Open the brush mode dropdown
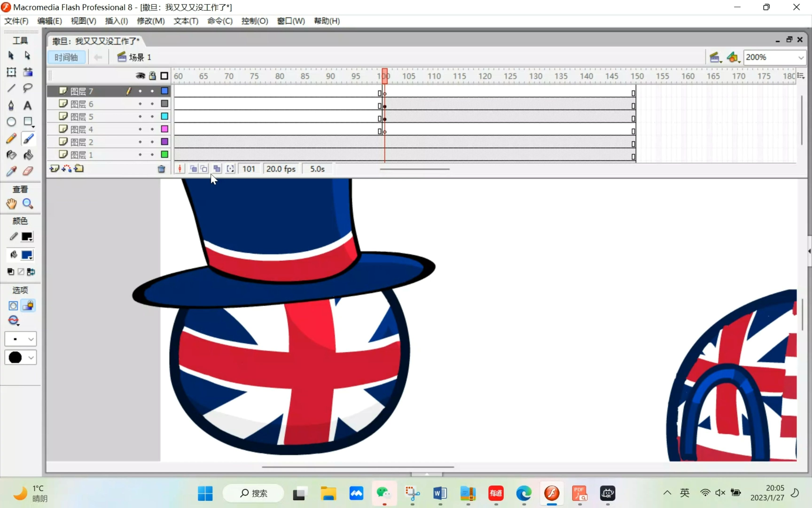The image size is (812, 508). (14, 321)
